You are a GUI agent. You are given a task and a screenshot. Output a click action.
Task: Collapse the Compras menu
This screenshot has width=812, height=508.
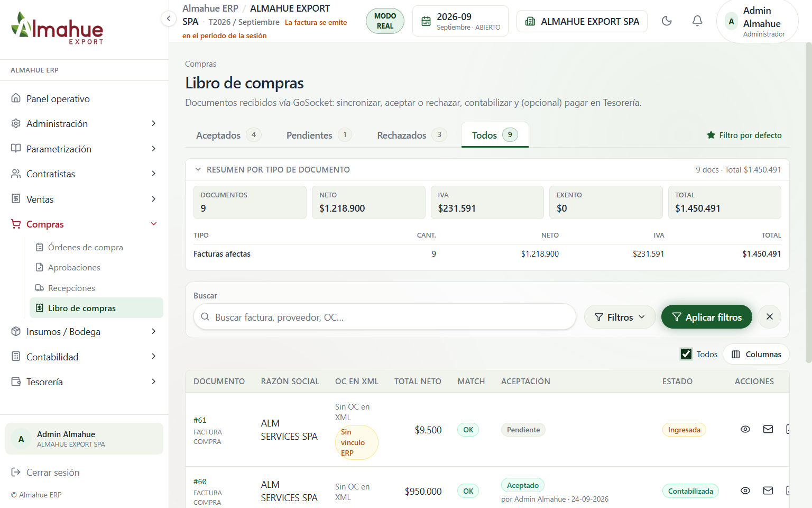(x=85, y=224)
